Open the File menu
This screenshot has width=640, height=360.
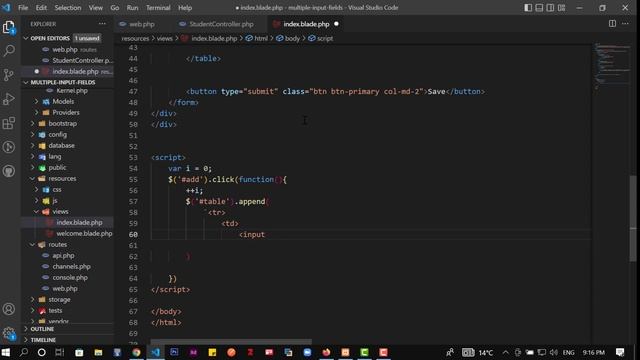[x=23, y=8]
